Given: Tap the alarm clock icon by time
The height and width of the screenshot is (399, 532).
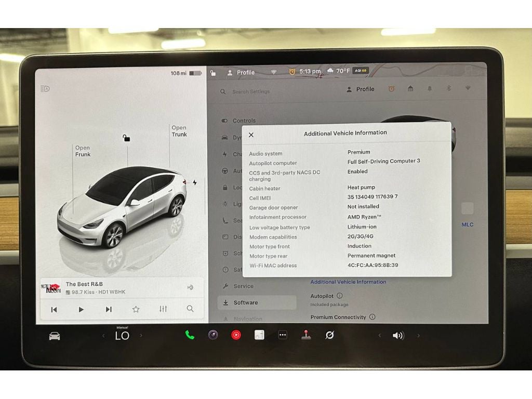Looking at the screenshot, I should [292, 72].
